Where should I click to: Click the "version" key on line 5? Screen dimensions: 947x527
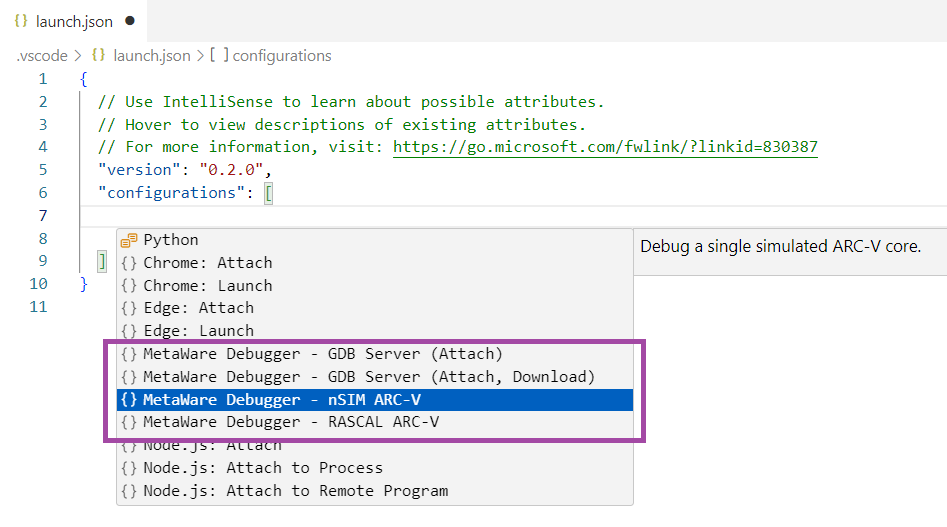point(139,170)
